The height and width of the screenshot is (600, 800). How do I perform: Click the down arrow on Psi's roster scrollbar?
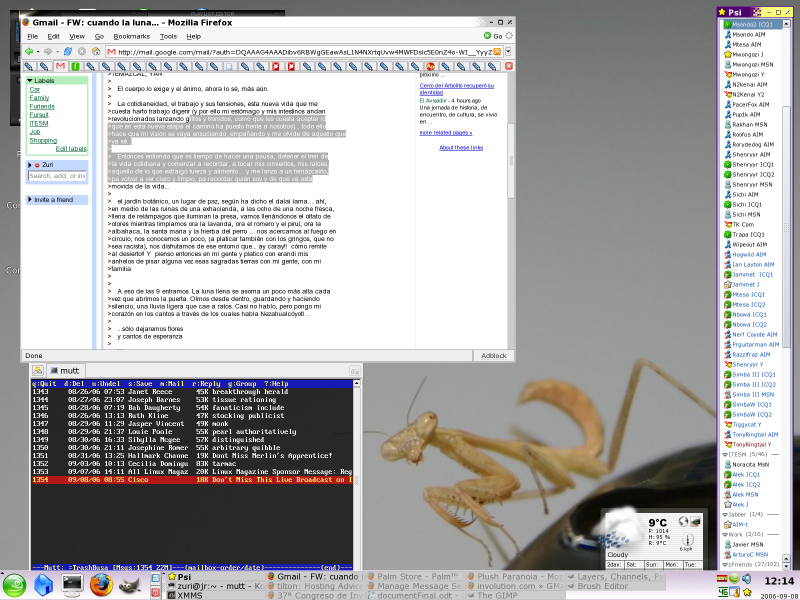tap(786, 566)
